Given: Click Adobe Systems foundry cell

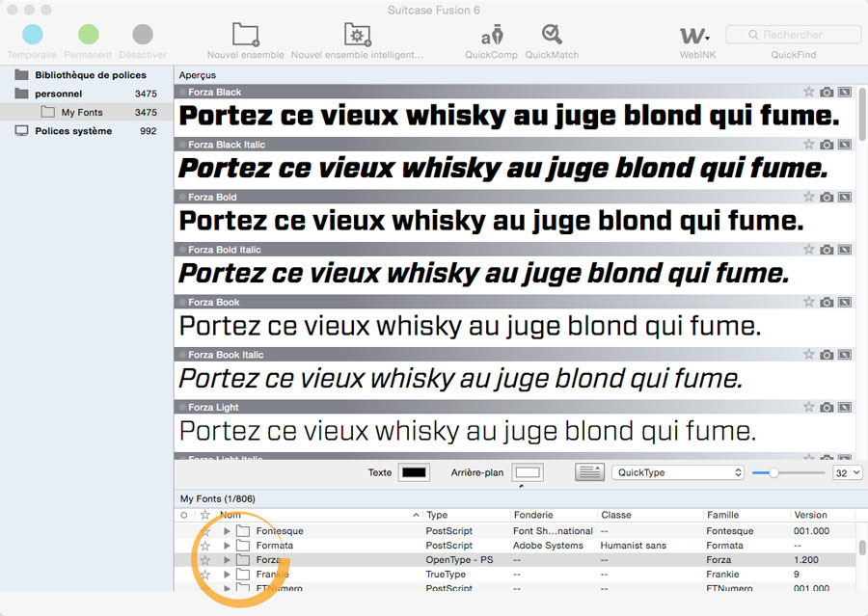Looking at the screenshot, I should pyautogui.click(x=548, y=546).
